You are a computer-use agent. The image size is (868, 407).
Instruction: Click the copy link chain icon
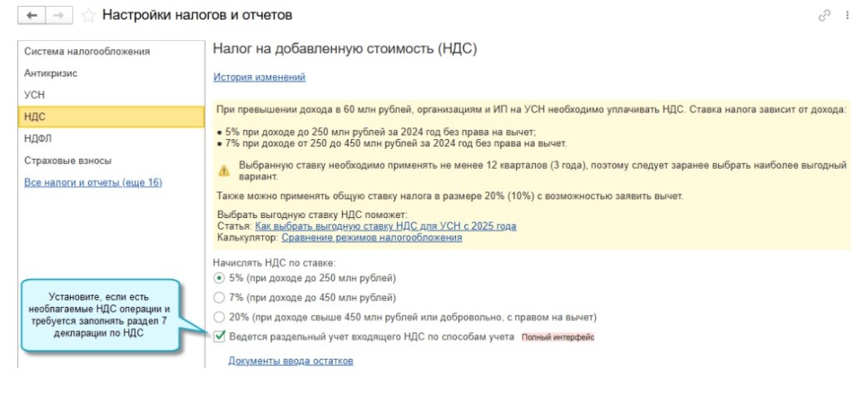coord(826,16)
